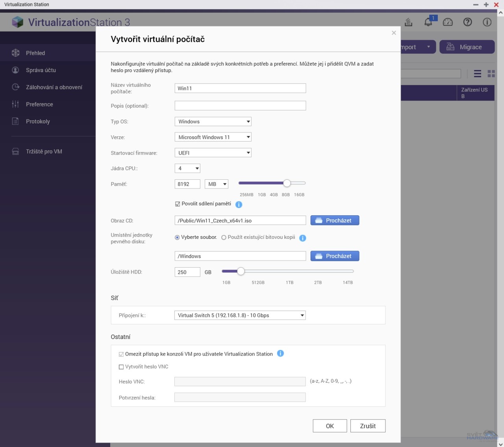Image resolution: width=504 pixels, height=447 pixels.
Task: Open the about info icon in header
Action: click(487, 22)
